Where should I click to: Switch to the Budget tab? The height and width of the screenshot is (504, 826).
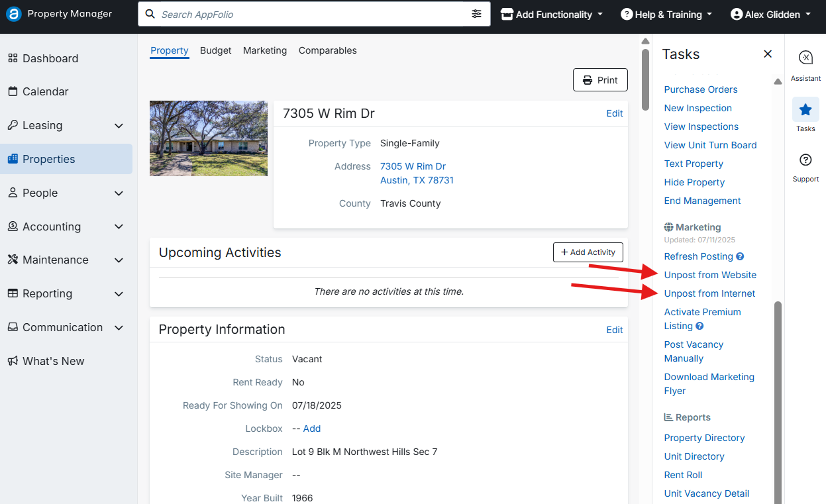pyautogui.click(x=216, y=50)
